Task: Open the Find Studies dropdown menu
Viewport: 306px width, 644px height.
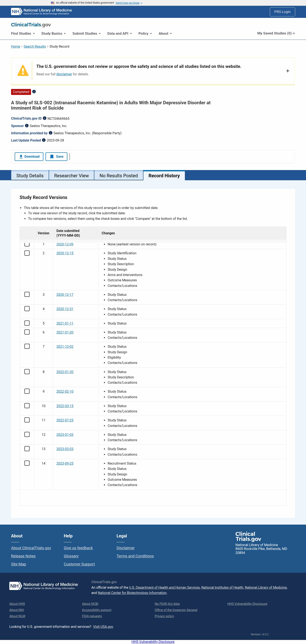Action: click(x=23, y=33)
